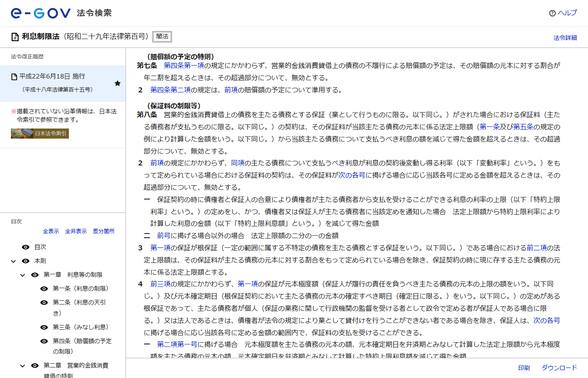Click 第七条 article heading
Screen dimensions: 588x378
click(x=147, y=66)
